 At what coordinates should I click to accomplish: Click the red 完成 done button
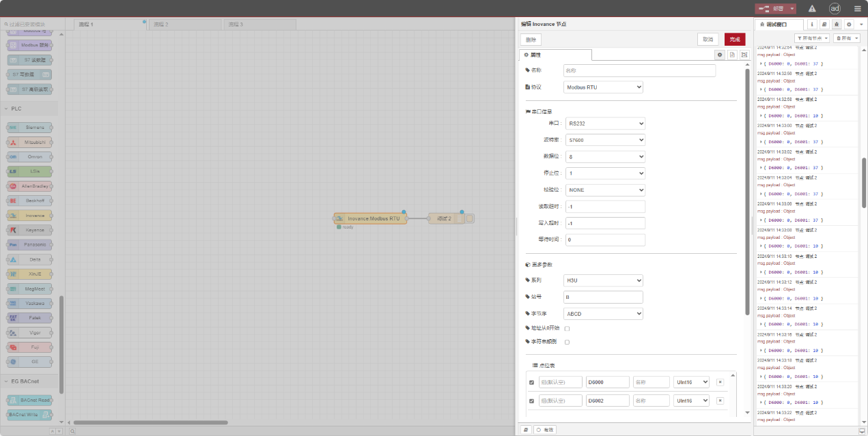point(735,40)
